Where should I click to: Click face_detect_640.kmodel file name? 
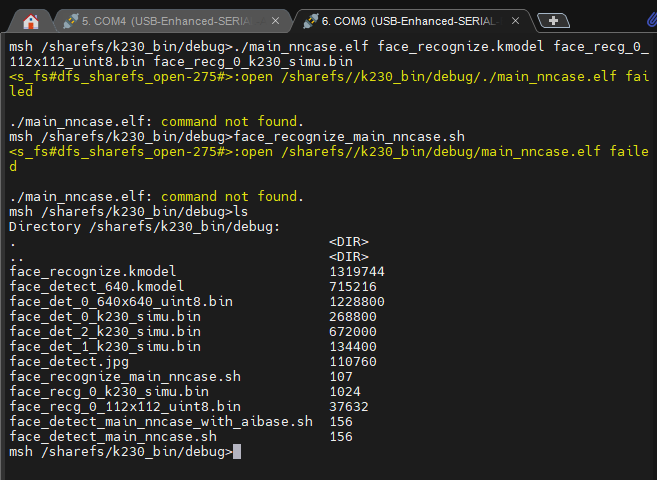96,286
